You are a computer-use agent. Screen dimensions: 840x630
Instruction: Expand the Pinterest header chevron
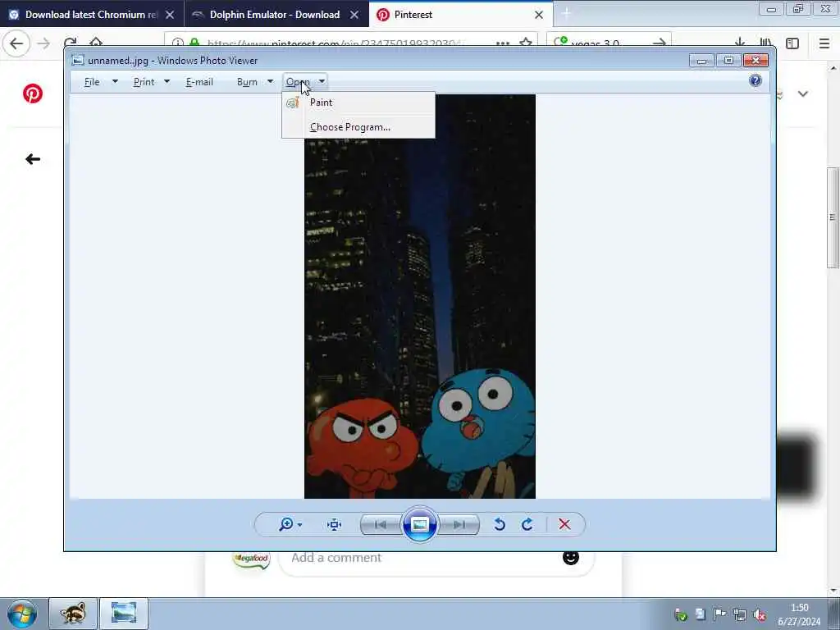[802, 94]
